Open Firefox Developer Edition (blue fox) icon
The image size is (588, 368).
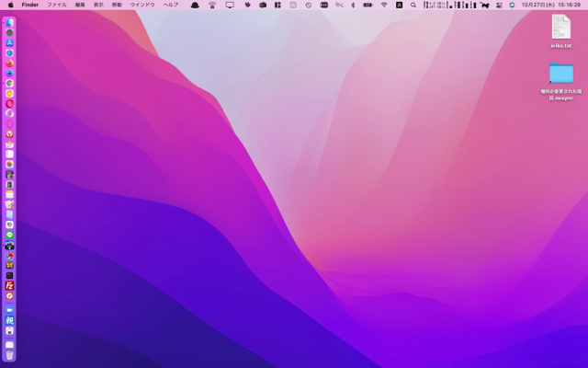9,74
